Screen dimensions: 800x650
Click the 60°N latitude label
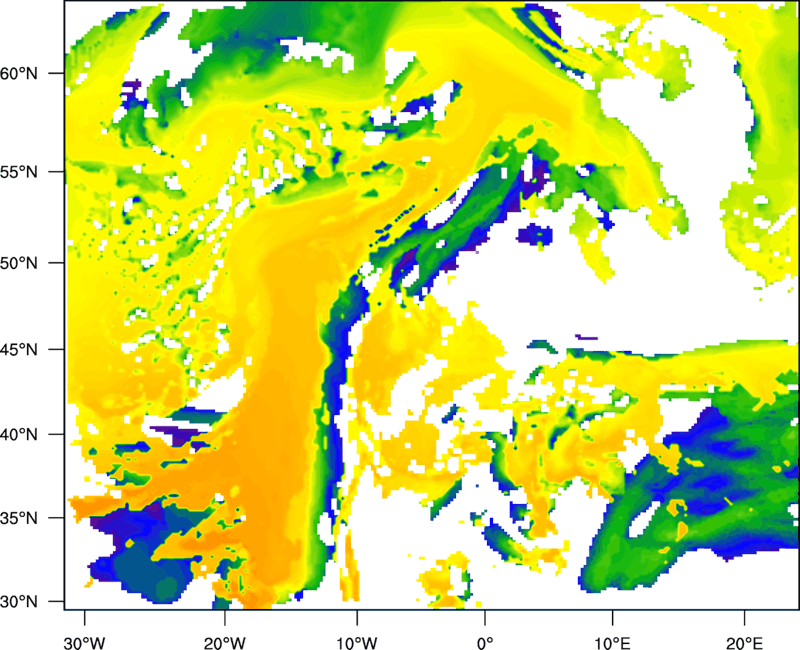pos(19,73)
